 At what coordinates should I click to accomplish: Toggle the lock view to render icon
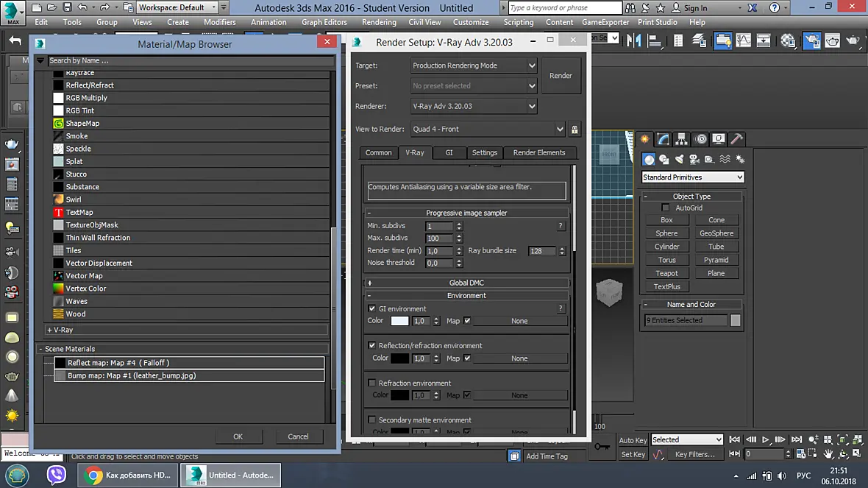click(x=574, y=130)
